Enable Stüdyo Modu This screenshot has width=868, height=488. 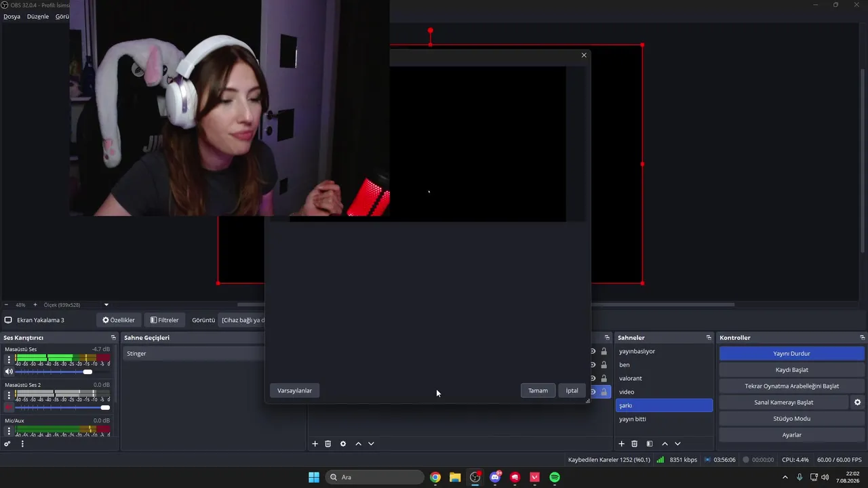pyautogui.click(x=792, y=419)
